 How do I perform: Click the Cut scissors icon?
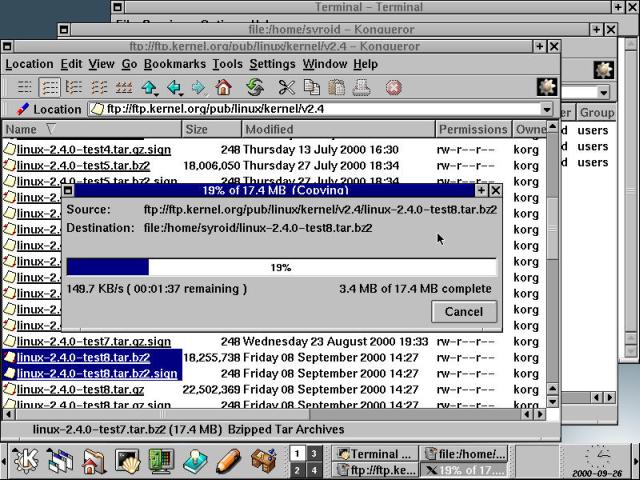(x=287, y=87)
